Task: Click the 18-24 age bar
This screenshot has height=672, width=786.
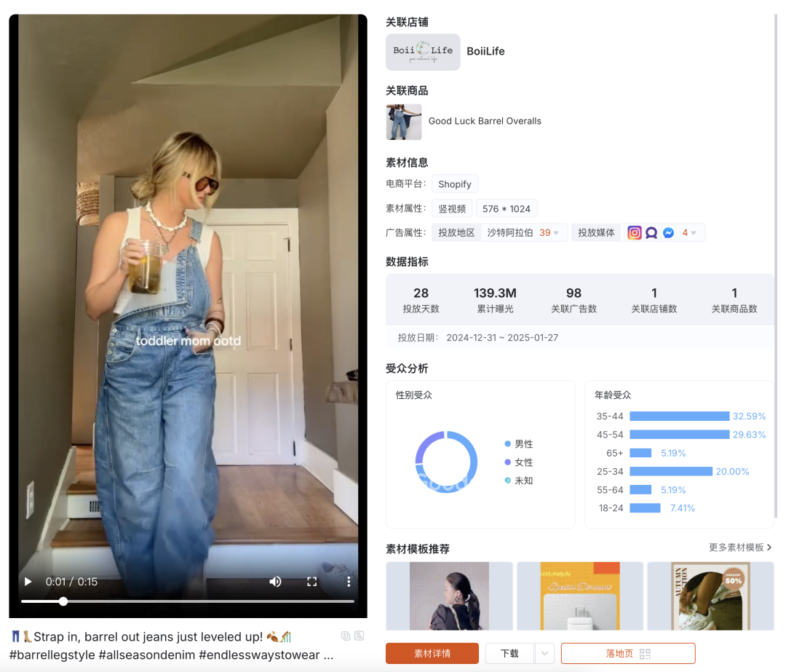Action: tap(645, 508)
